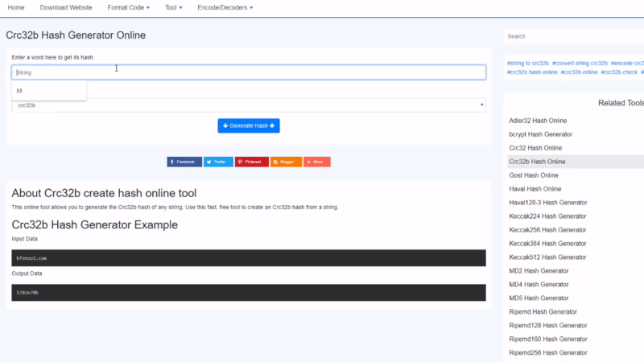This screenshot has height=362, width=644.
Task: Click the Generate Hash button
Action: pyautogui.click(x=249, y=125)
